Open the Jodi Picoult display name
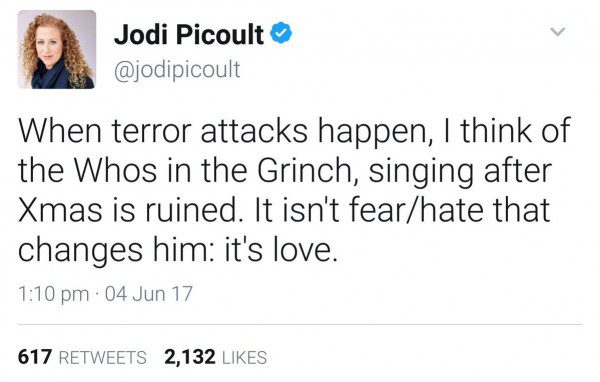The width and height of the screenshot is (600, 382). pos(189,34)
